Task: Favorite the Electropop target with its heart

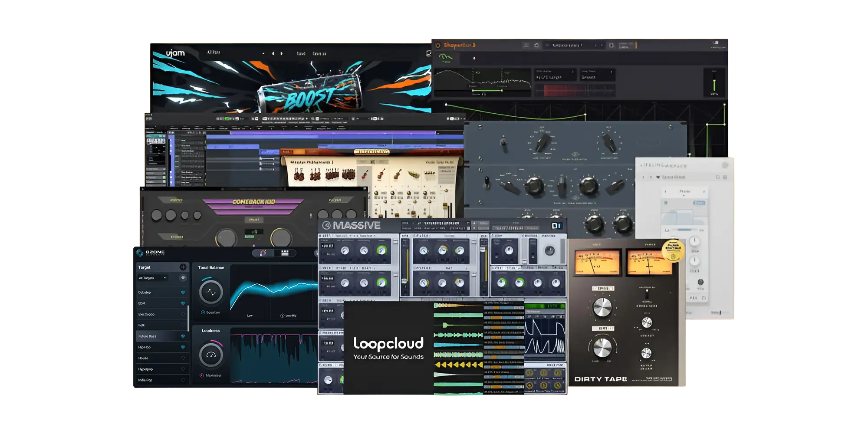Action: 183,314
